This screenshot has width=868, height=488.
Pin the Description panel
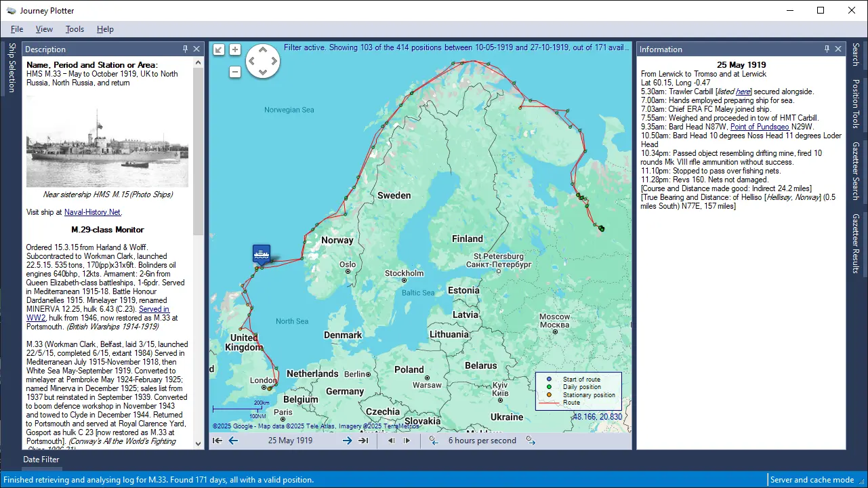coord(186,49)
